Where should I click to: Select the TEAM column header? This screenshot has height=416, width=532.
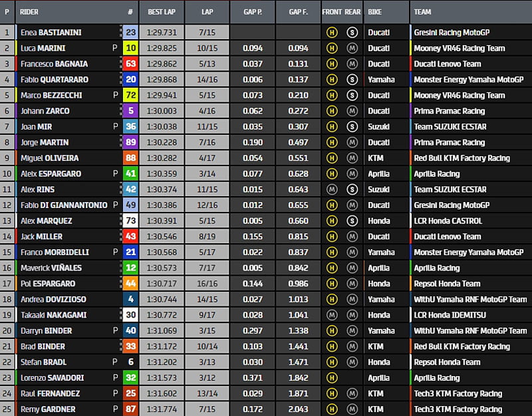pos(422,12)
